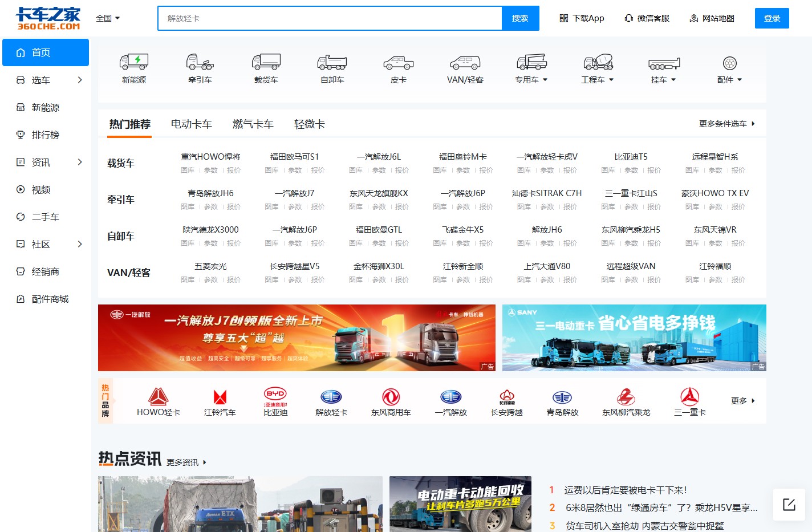Select 经销商 in the sidebar

coord(46,271)
